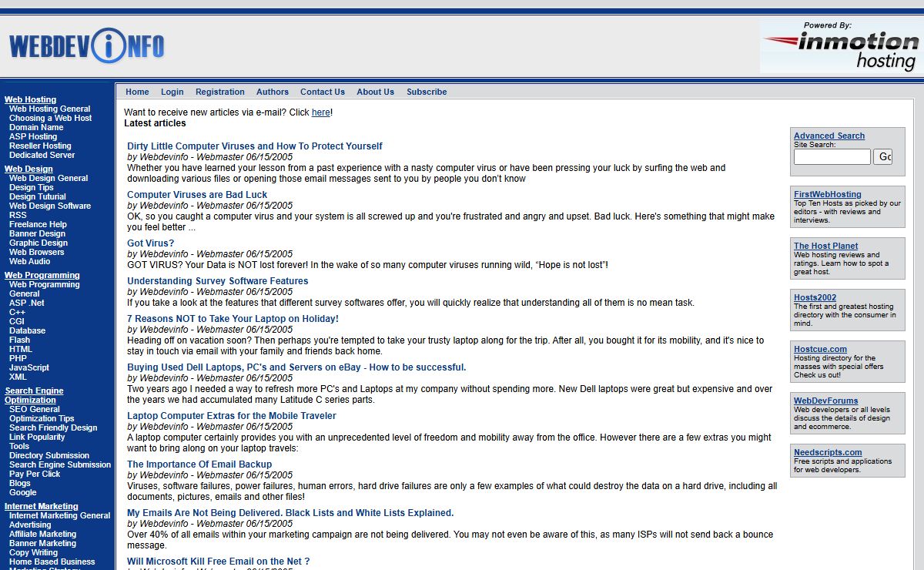Open Buying Used Dell Laptops article

click(296, 367)
